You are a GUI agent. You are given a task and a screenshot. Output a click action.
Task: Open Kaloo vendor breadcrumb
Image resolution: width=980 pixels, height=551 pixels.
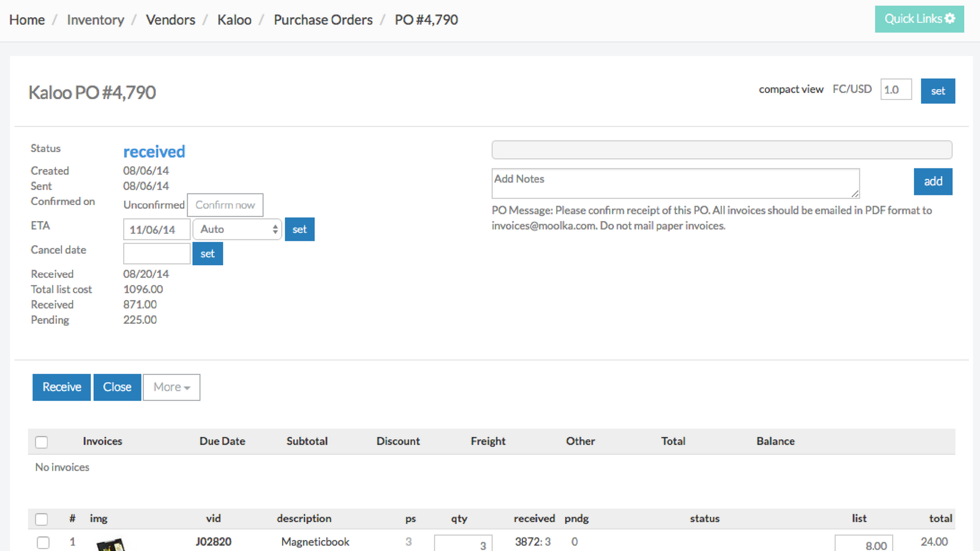point(234,20)
